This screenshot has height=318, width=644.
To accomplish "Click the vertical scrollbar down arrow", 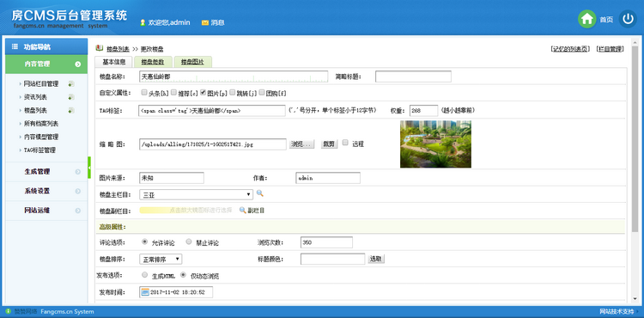I will click(635, 299).
